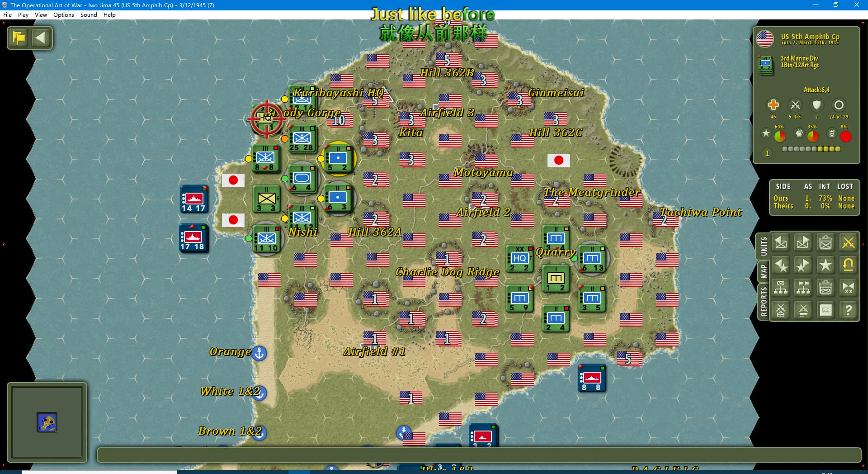Click the yellow undo arrow icon
The width and height of the screenshot is (868, 474).
(848, 265)
